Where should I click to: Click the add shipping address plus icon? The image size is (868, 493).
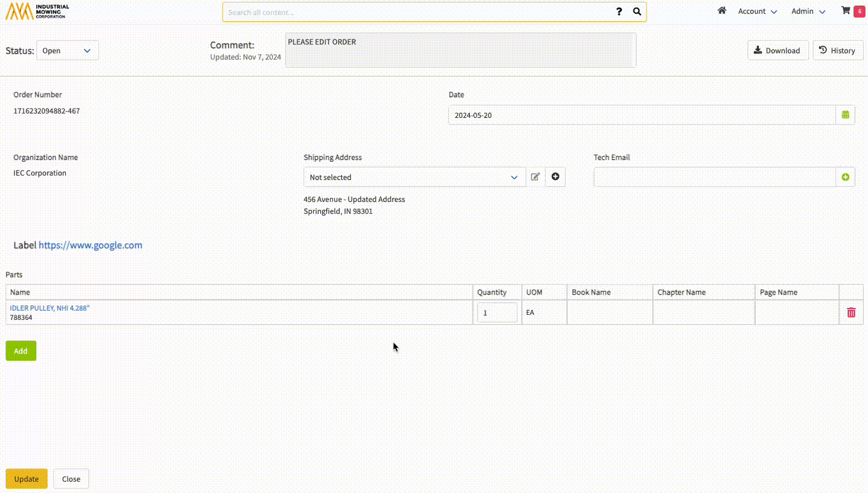pos(555,177)
